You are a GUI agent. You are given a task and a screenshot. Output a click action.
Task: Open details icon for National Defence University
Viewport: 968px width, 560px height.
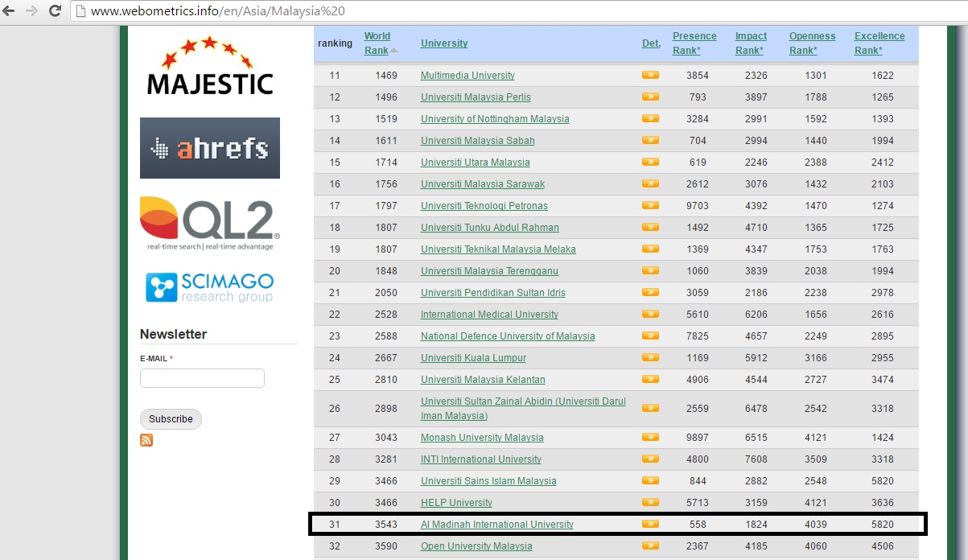click(650, 336)
